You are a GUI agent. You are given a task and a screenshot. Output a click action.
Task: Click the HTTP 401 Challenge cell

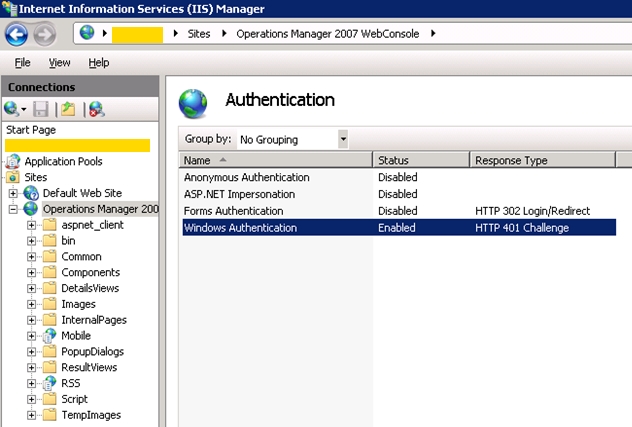pos(522,228)
